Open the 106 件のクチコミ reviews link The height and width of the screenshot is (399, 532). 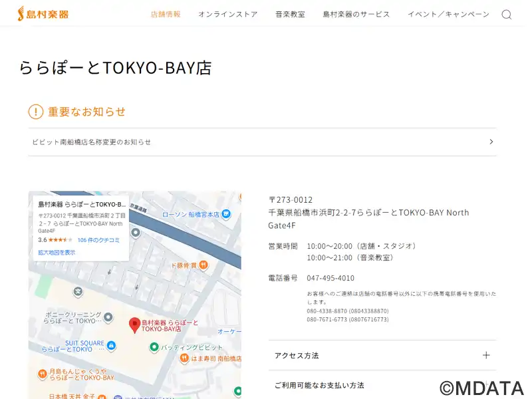tap(98, 240)
